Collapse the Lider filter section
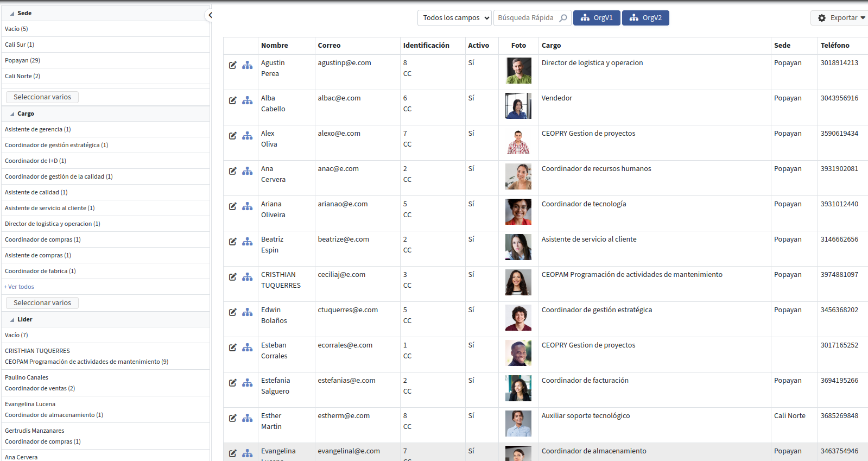 (12, 320)
